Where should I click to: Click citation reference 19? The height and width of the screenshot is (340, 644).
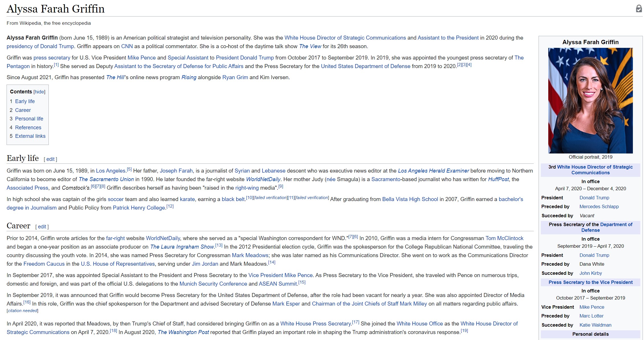click(x=464, y=331)
